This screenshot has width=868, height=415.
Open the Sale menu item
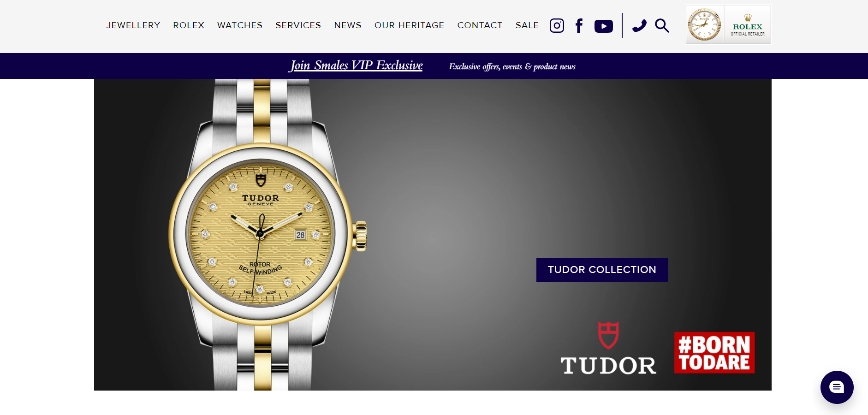[x=527, y=25]
